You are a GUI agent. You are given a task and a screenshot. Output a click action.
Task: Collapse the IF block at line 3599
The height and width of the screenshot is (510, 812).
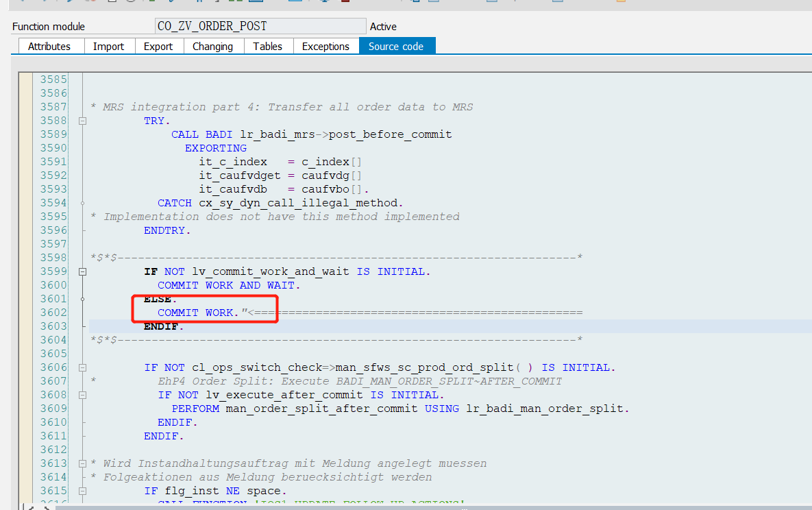[x=83, y=271]
